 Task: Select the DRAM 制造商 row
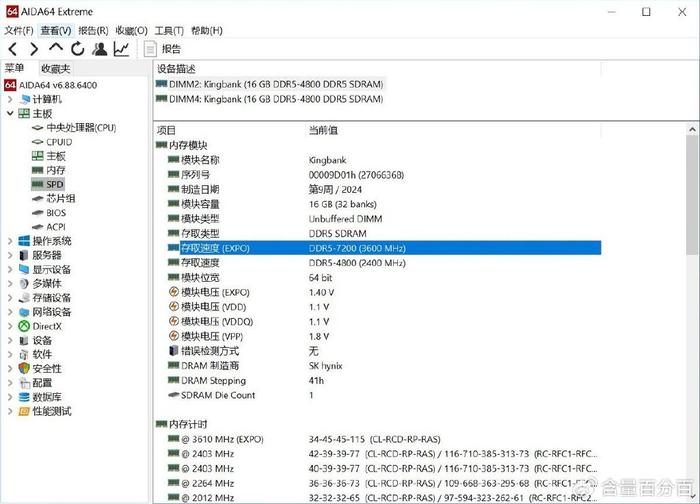pyautogui.click(x=384, y=366)
